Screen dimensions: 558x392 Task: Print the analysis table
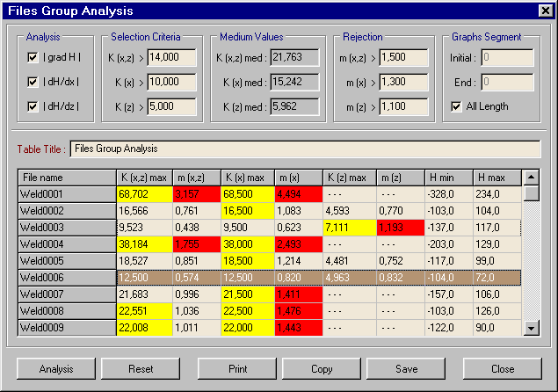click(x=237, y=369)
